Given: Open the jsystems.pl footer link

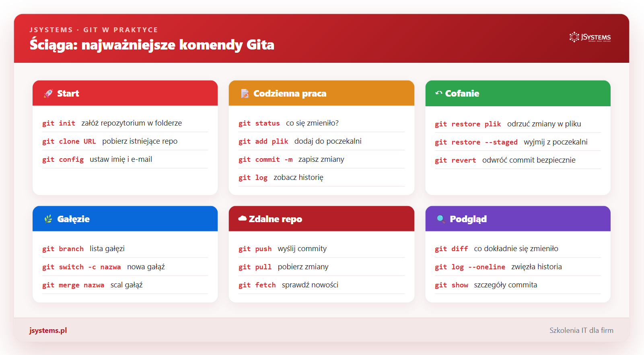Looking at the screenshot, I should click(x=48, y=330).
